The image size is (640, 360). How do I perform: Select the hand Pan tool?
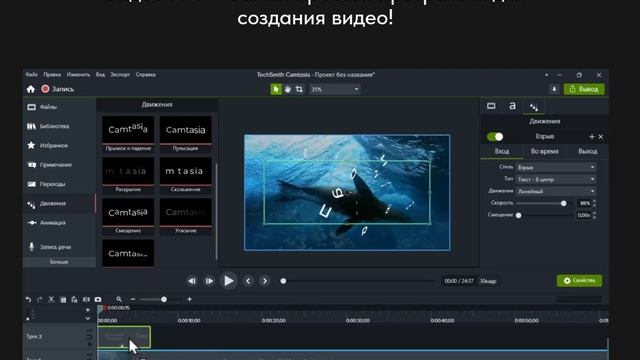point(288,89)
